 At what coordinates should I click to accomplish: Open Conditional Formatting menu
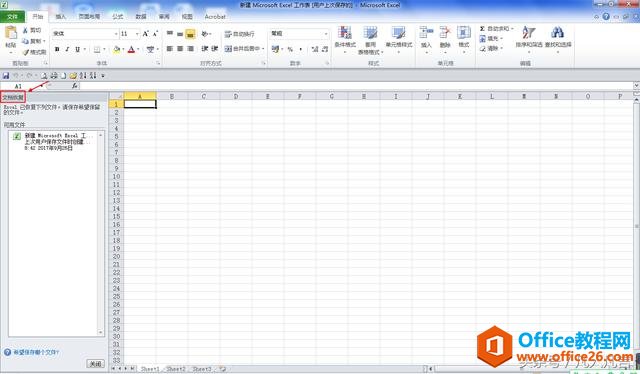[x=345, y=40]
